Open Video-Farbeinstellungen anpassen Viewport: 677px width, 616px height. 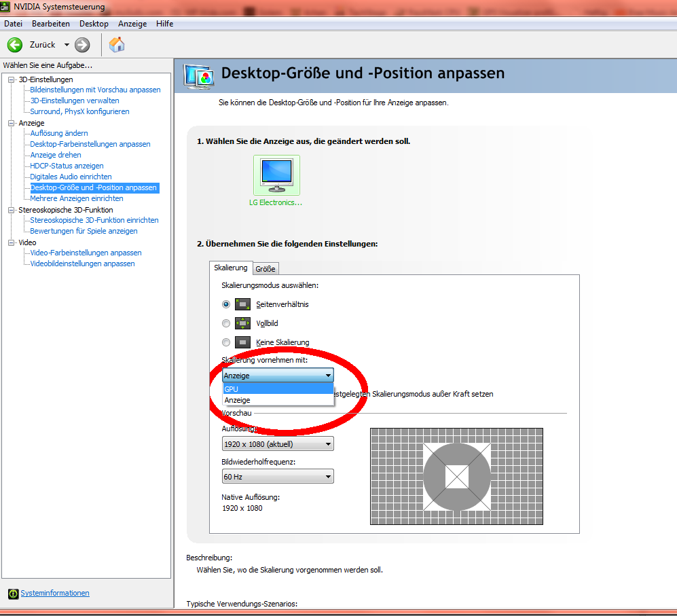coord(86,253)
